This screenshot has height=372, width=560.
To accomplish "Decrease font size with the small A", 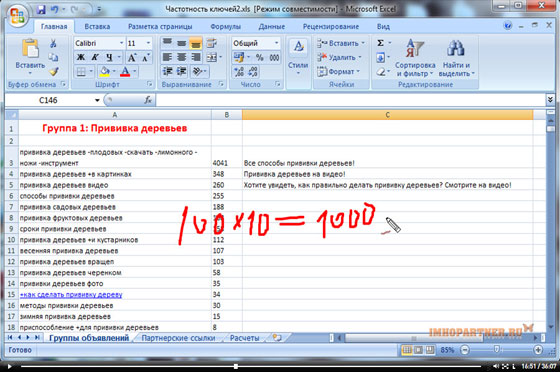I will click(x=145, y=57).
